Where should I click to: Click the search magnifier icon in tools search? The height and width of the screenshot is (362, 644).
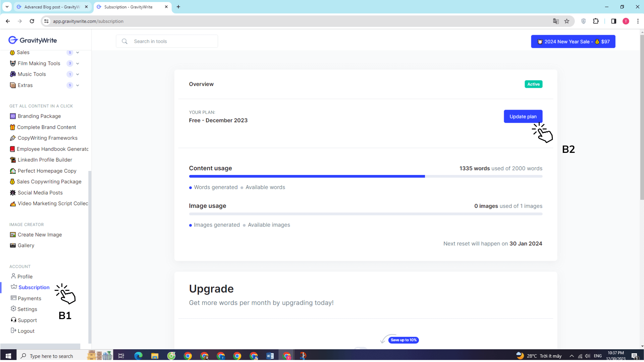point(124,41)
